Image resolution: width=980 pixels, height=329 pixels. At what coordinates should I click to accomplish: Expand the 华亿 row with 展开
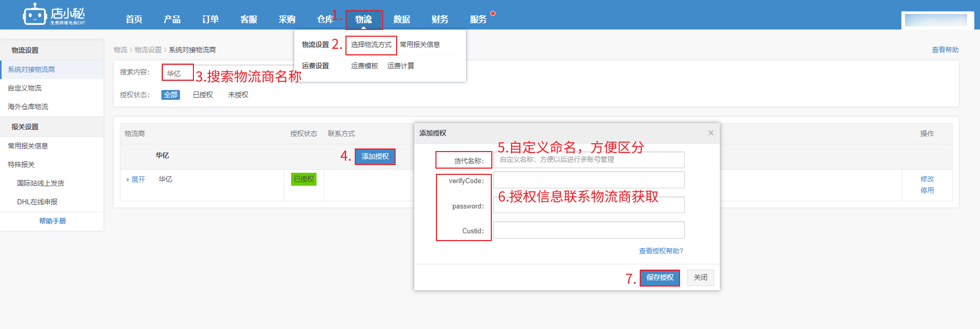pos(135,180)
